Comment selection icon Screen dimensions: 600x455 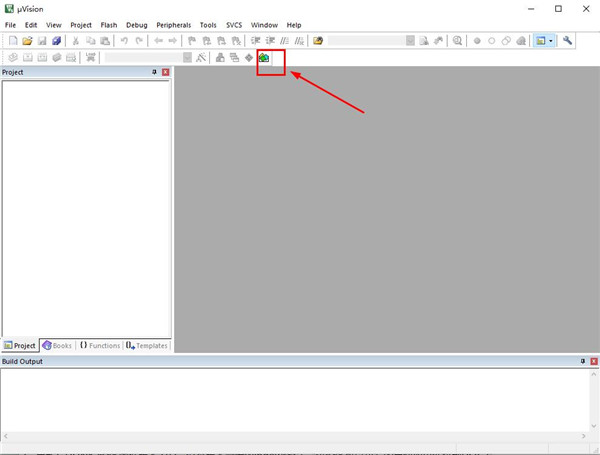pos(284,41)
